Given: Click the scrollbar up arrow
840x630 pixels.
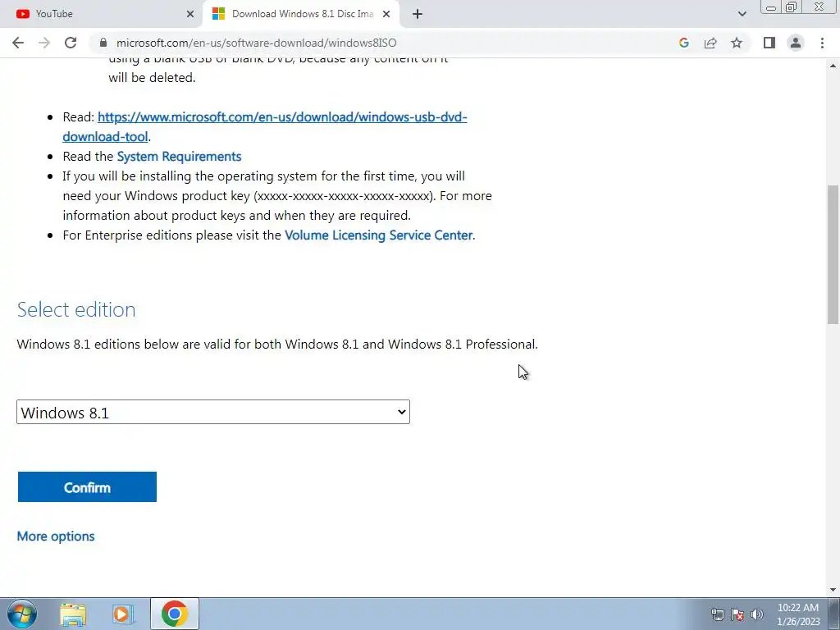Looking at the screenshot, I should tap(833, 66).
